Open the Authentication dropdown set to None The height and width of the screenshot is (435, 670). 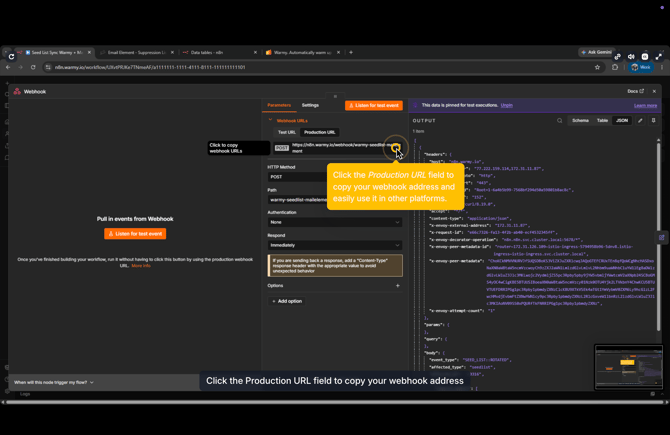tap(335, 222)
